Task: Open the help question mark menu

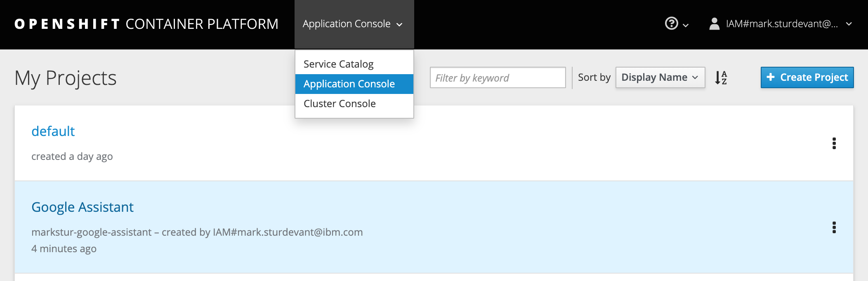Action: pyautogui.click(x=676, y=24)
